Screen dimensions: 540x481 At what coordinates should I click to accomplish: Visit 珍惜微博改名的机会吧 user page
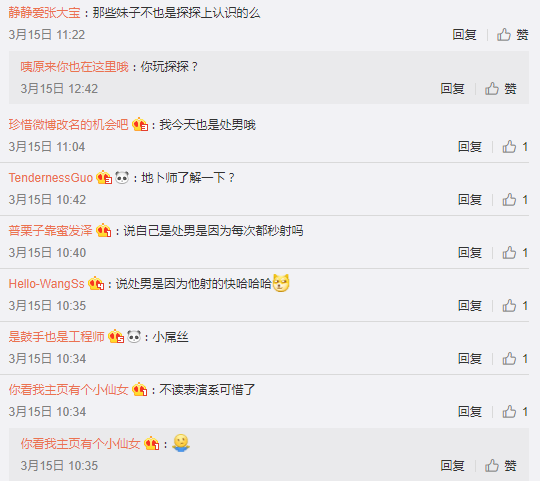coord(68,125)
